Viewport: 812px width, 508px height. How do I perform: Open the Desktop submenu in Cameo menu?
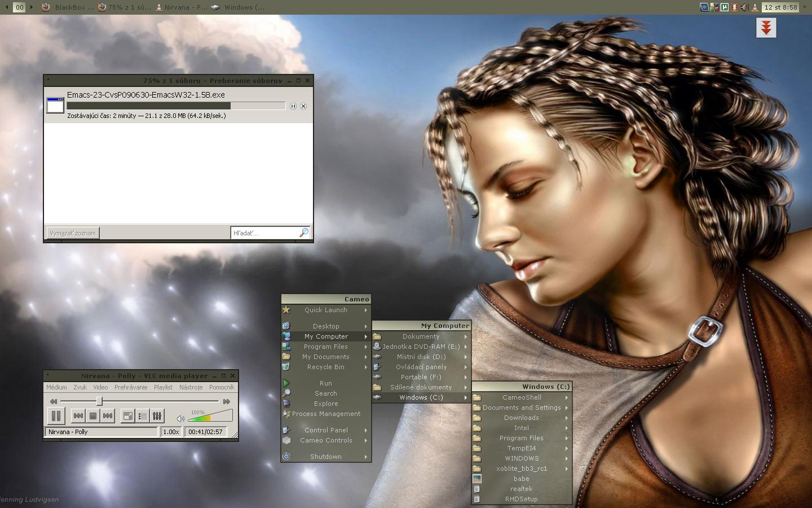click(x=326, y=326)
